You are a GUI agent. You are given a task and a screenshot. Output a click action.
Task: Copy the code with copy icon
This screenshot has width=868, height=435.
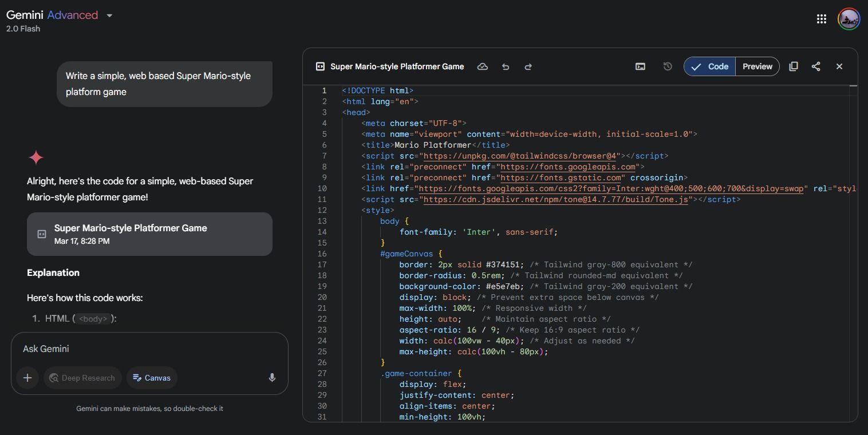click(793, 66)
